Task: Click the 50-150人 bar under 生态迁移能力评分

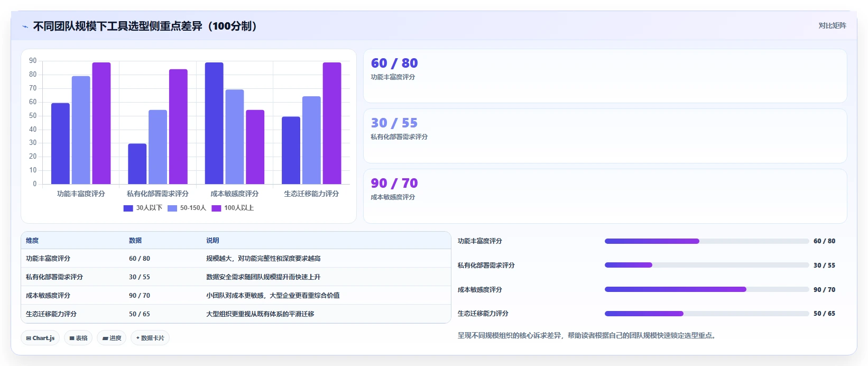Action: [311, 140]
